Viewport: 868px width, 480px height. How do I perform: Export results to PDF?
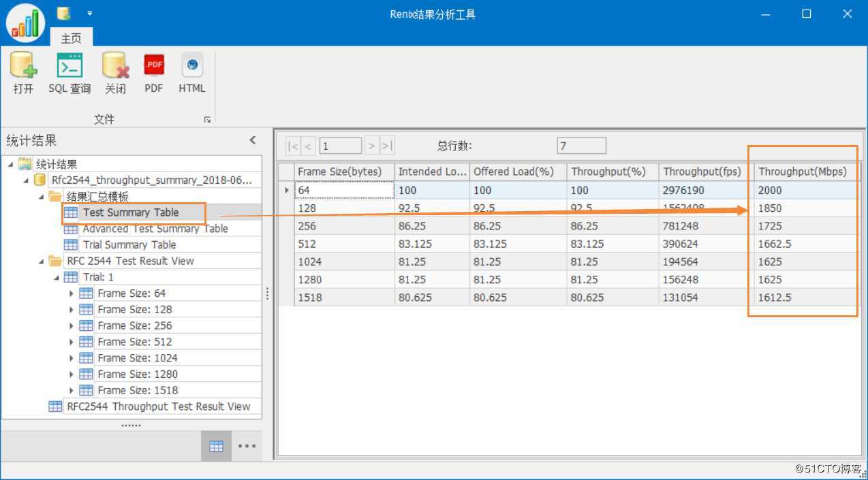[154, 74]
